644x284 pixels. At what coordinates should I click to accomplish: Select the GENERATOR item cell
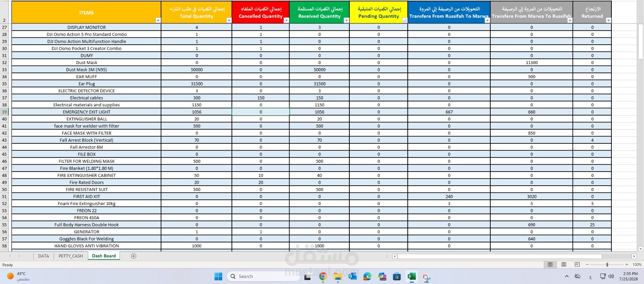click(x=87, y=232)
